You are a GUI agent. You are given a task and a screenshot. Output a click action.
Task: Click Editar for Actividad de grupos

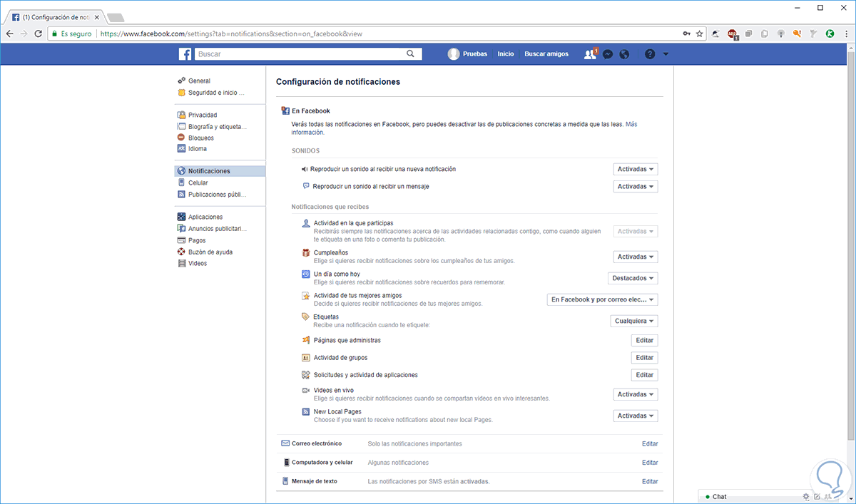click(x=644, y=358)
